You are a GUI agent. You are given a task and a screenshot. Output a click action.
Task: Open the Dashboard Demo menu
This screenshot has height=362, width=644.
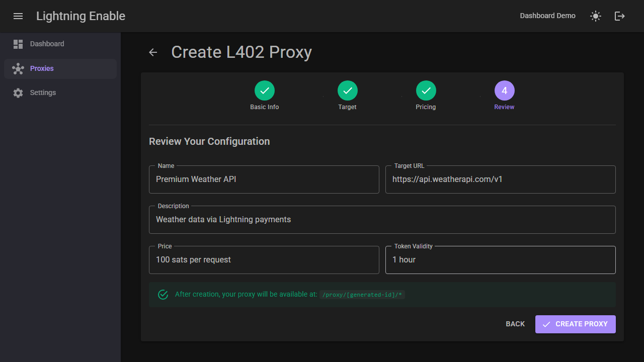point(547,16)
